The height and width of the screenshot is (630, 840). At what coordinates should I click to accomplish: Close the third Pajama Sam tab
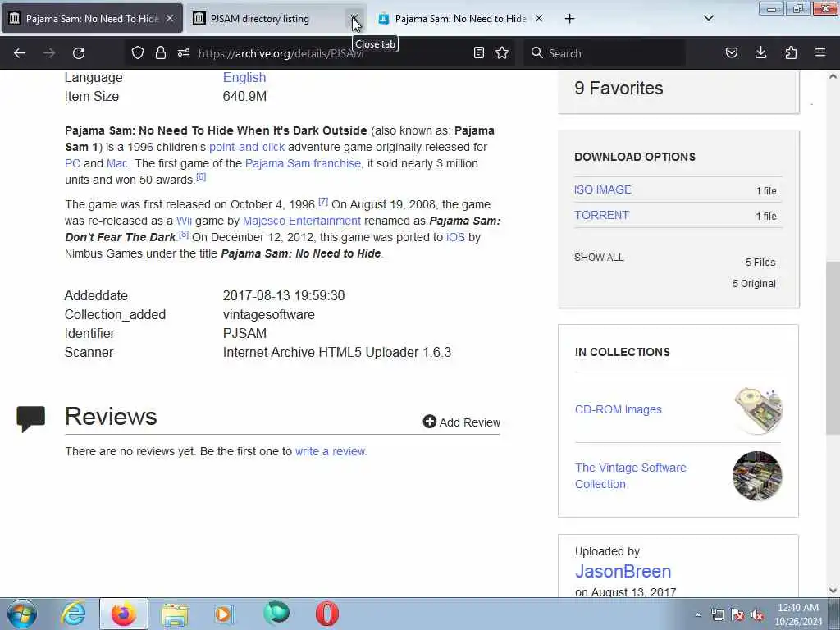click(x=539, y=18)
